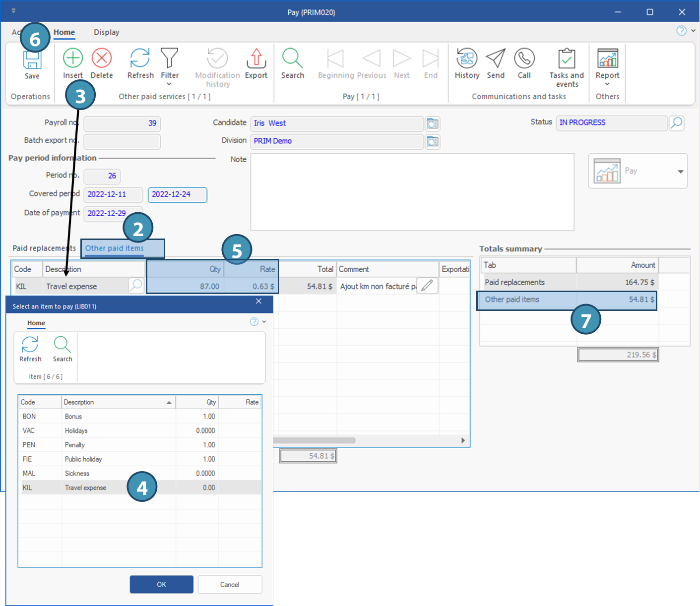Open Tasks and events icon

click(566, 59)
